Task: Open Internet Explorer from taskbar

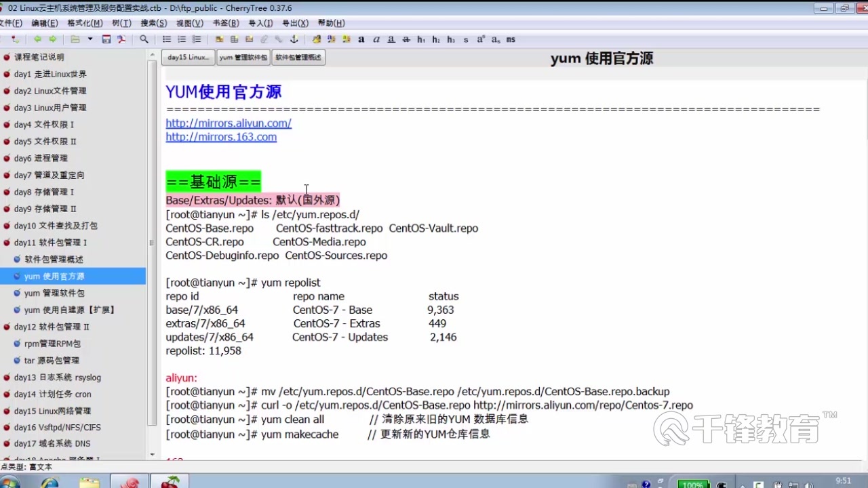Action: [x=50, y=482]
